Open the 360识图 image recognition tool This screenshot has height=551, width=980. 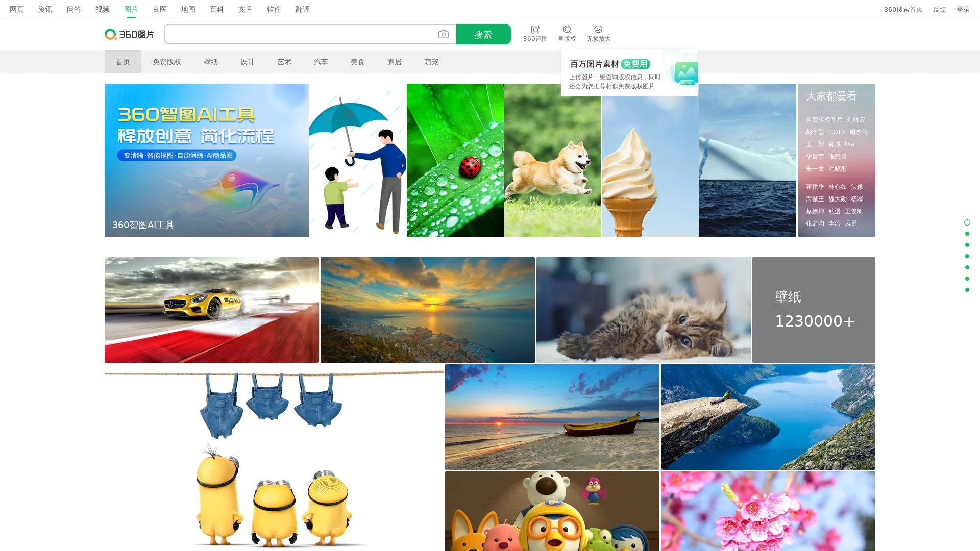535,34
